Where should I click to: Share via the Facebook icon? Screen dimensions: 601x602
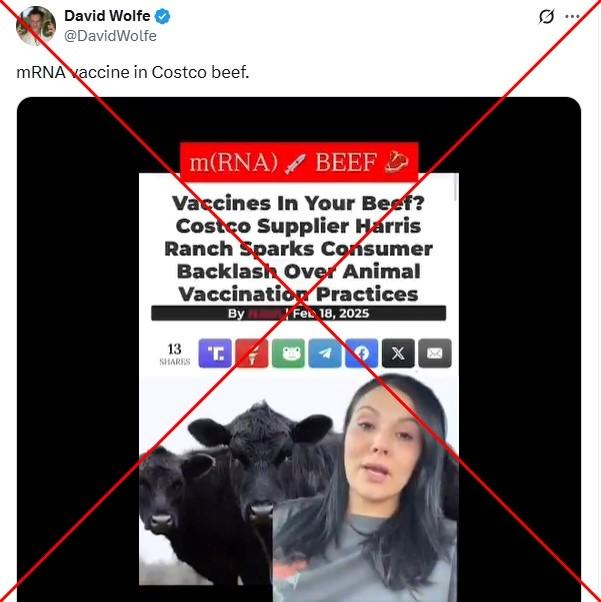coord(361,353)
